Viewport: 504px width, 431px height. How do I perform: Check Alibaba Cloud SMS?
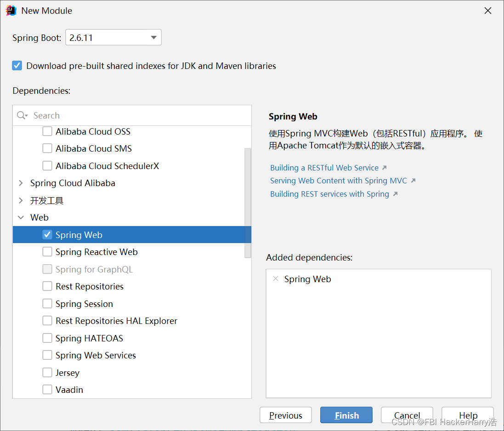pyautogui.click(x=47, y=148)
